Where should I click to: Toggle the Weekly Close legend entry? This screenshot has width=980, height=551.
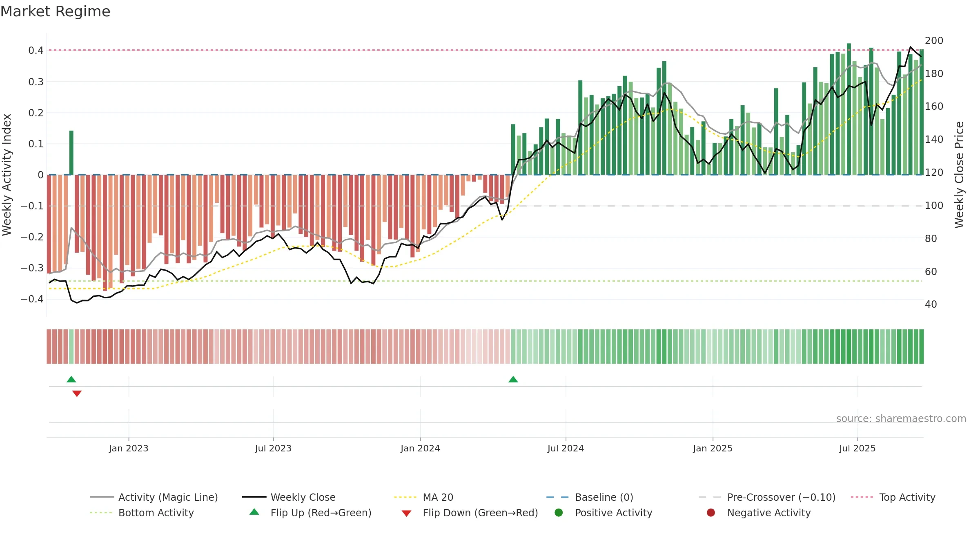(289, 497)
